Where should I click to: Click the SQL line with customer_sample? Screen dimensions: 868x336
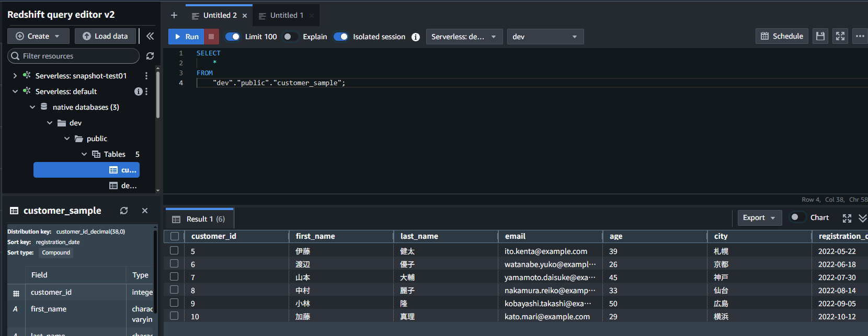point(279,83)
